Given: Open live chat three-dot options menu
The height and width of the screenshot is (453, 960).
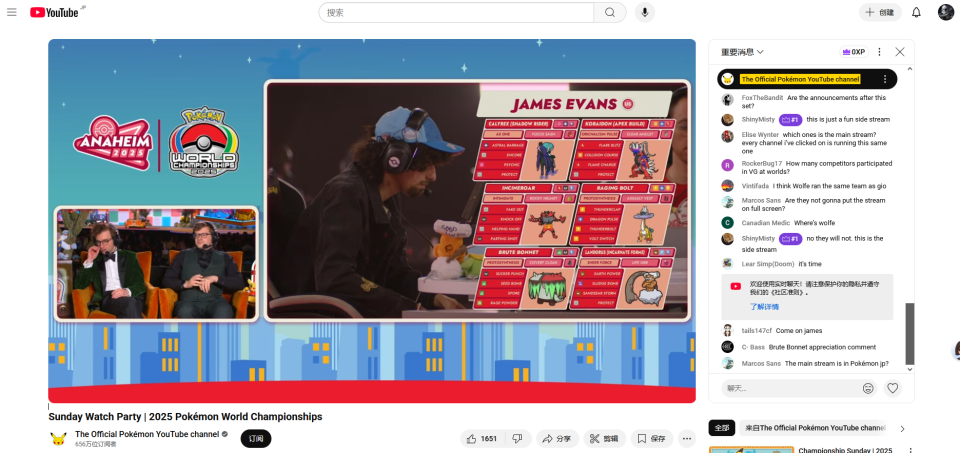Looking at the screenshot, I should (x=880, y=52).
